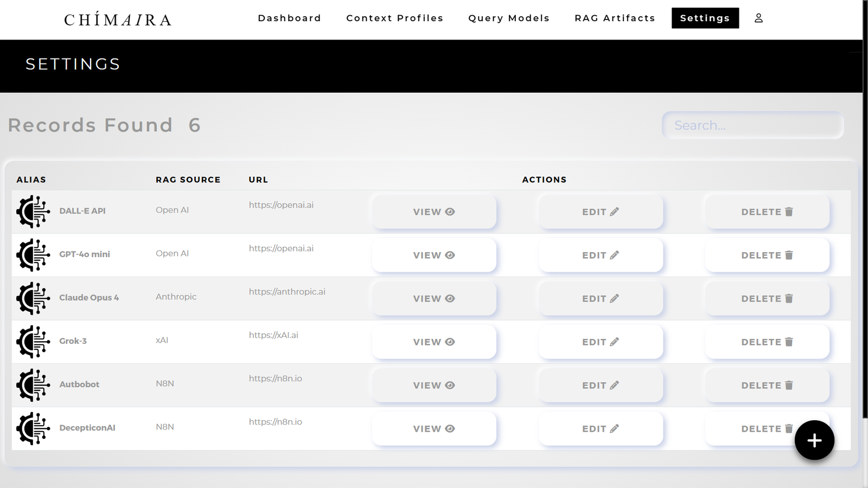Viewport: 868px width, 488px height.
Task: Switch to Query Models
Action: click(509, 18)
